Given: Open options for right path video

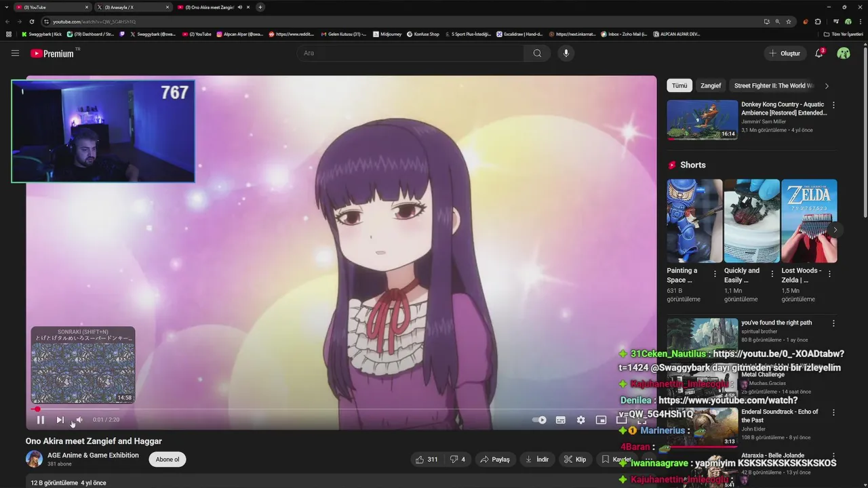Looking at the screenshot, I should coord(833,323).
